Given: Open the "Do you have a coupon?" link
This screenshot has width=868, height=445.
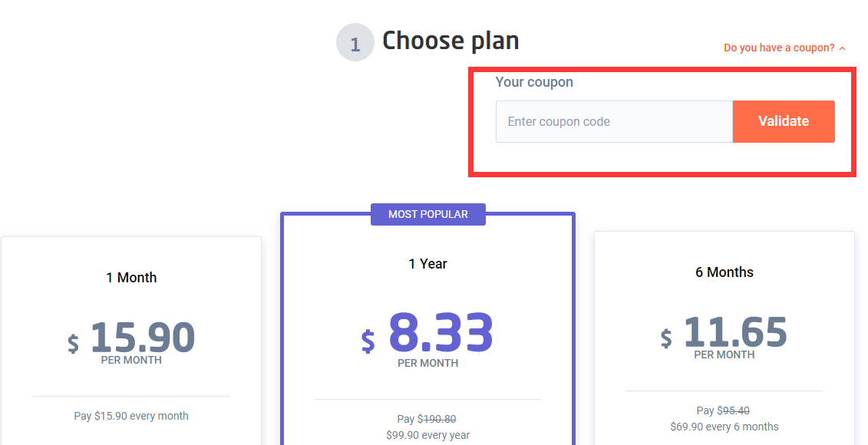Looking at the screenshot, I should point(779,48).
